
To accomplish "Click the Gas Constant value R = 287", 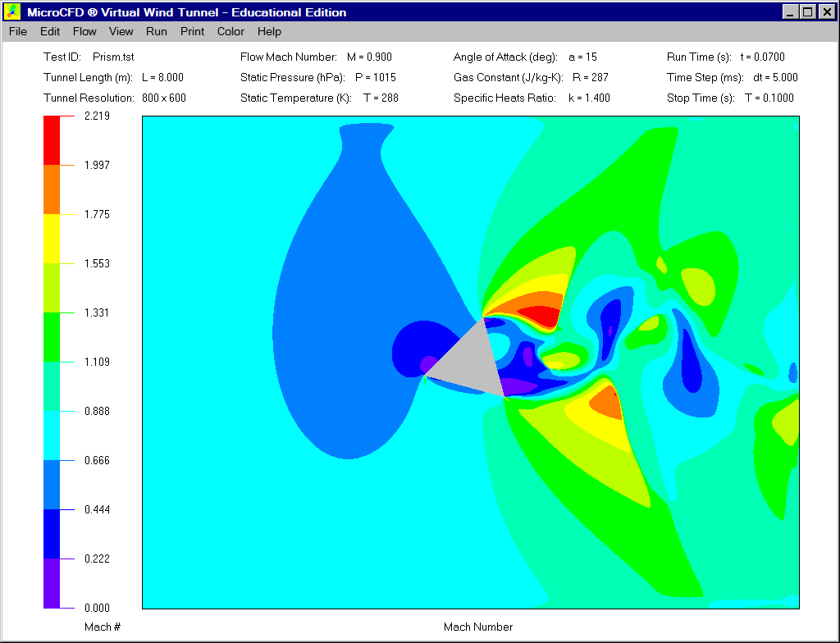I will pos(591,77).
